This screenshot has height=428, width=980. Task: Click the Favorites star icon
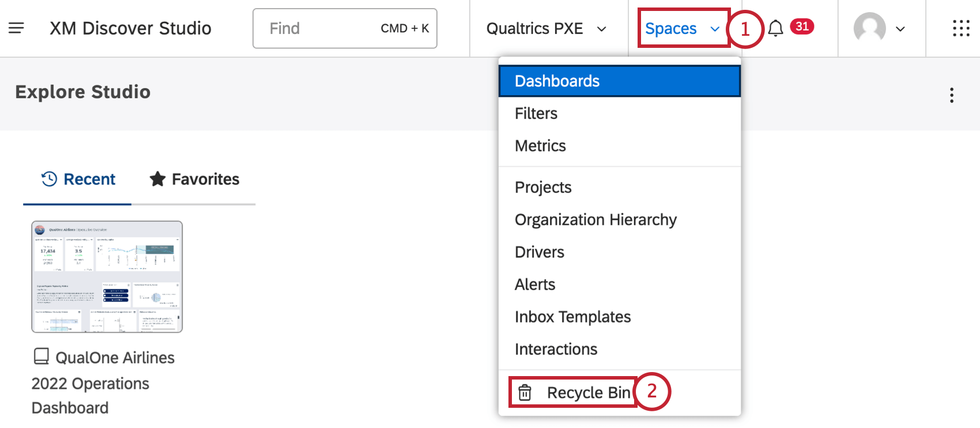tap(157, 179)
